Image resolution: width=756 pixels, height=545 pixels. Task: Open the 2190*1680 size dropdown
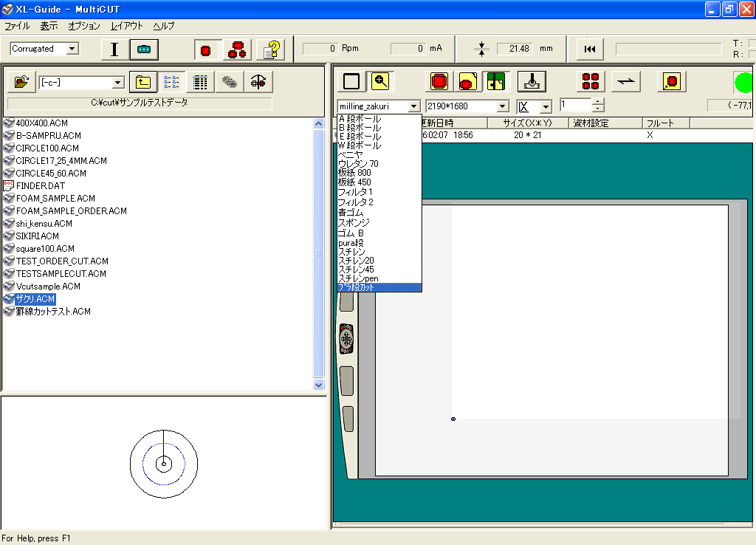pos(503,106)
